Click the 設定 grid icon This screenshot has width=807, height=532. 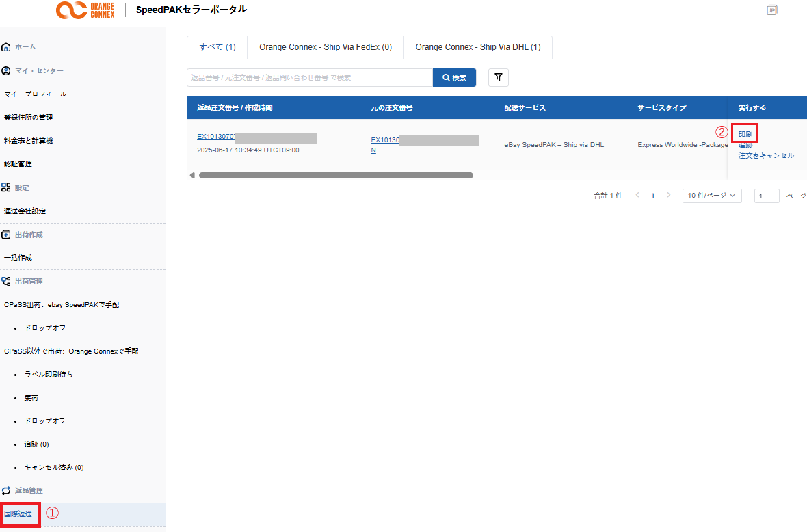[x=6, y=187]
